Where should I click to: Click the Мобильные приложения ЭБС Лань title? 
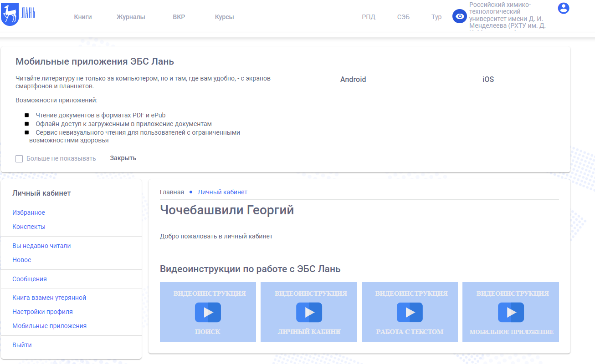point(95,61)
